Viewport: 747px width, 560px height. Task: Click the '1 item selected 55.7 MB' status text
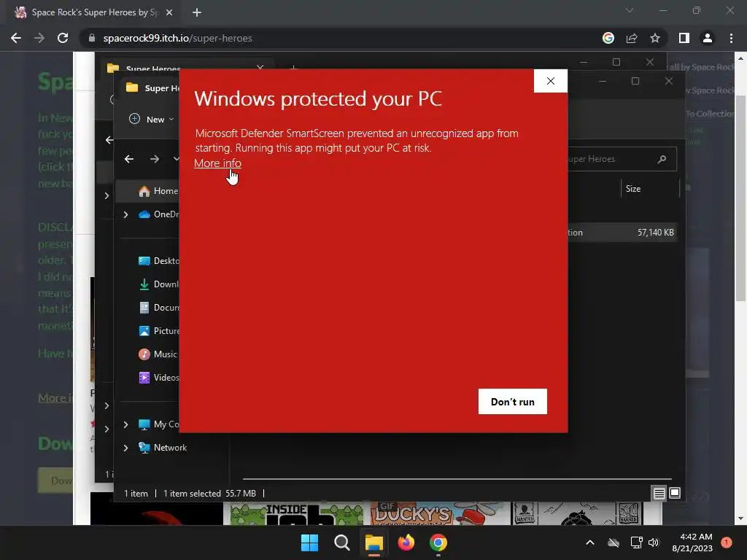pos(209,494)
